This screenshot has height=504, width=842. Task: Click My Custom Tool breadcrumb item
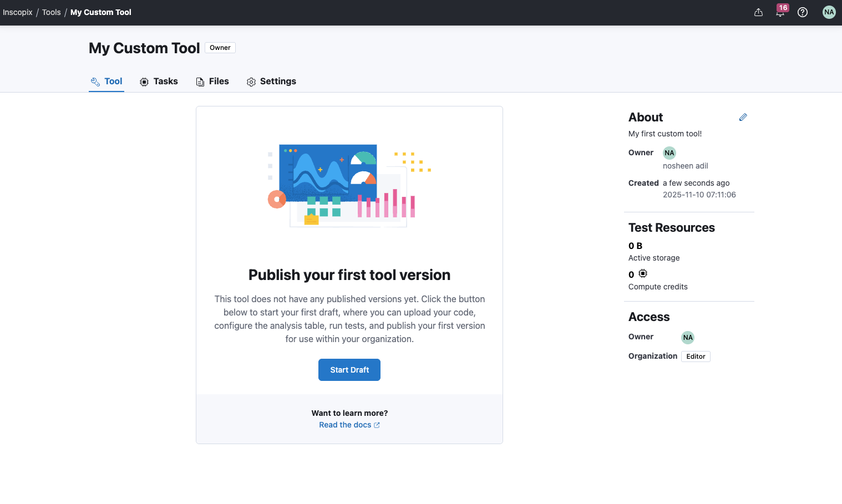pyautogui.click(x=101, y=12)
